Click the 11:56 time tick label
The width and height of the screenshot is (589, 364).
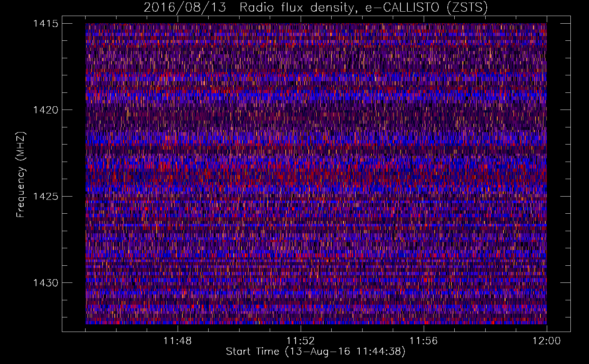click(424, 341)
